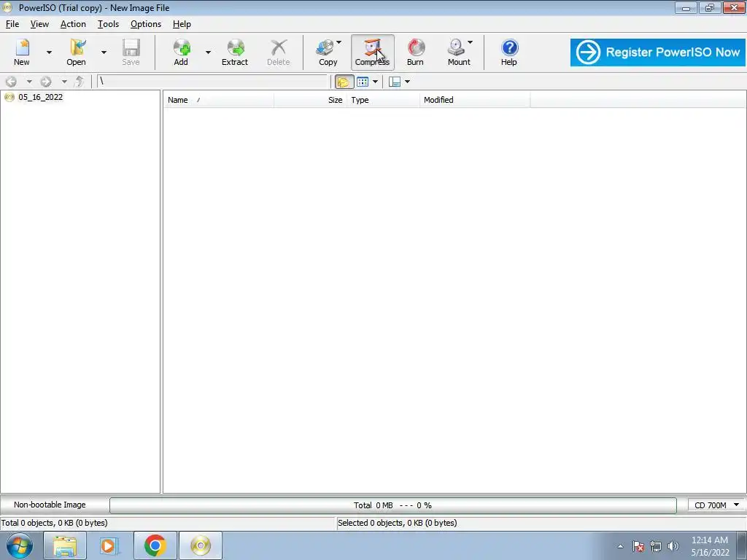The width and height of the screenshot is (747, 560).
Task: Click the list view style icon
Action: [363, 82]
